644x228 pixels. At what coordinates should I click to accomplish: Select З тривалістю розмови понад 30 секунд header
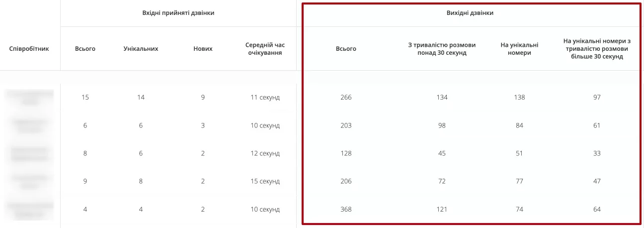(x=442, y=49)
